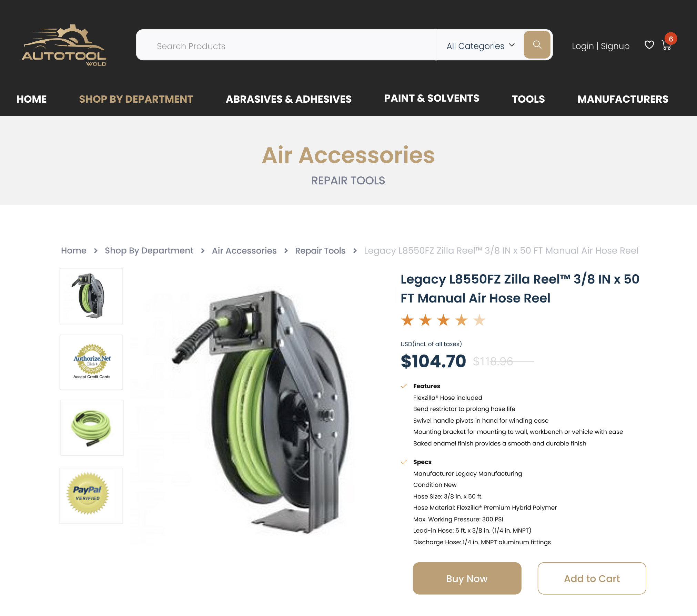The width and height of the screenshot is (697, 616).
Task: Select the third rating star
Action: [443, 320]
